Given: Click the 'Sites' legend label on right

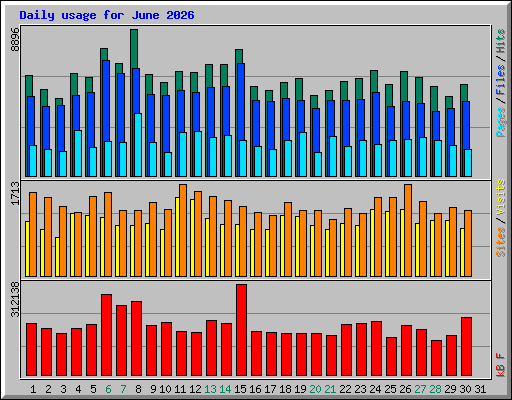Looking at the screenshot, I should pyautogui.click(x=500, y=242).
